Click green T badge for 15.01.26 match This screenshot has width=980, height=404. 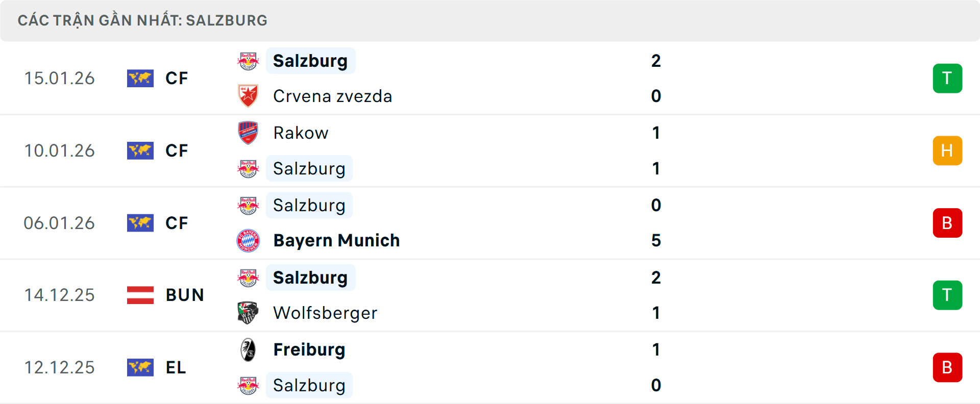click(947, 79)
